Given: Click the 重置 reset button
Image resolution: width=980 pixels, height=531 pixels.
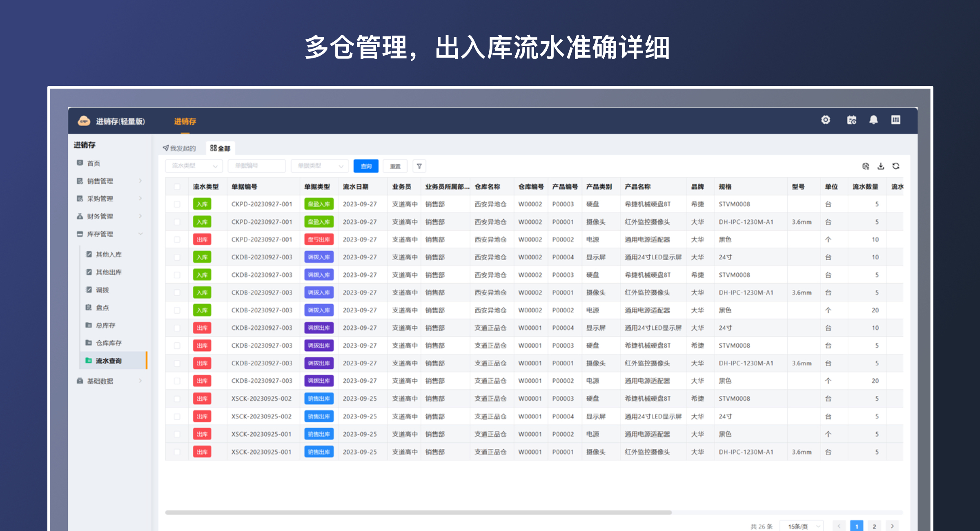Looking at the screenshot, I should click(x=394, y=166).
